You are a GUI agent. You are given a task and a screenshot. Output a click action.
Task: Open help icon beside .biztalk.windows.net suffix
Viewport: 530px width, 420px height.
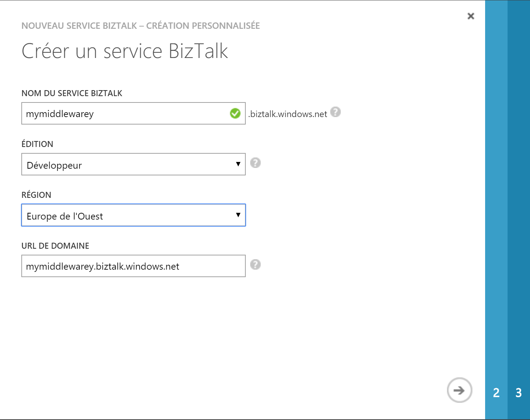tap(336, 112)
